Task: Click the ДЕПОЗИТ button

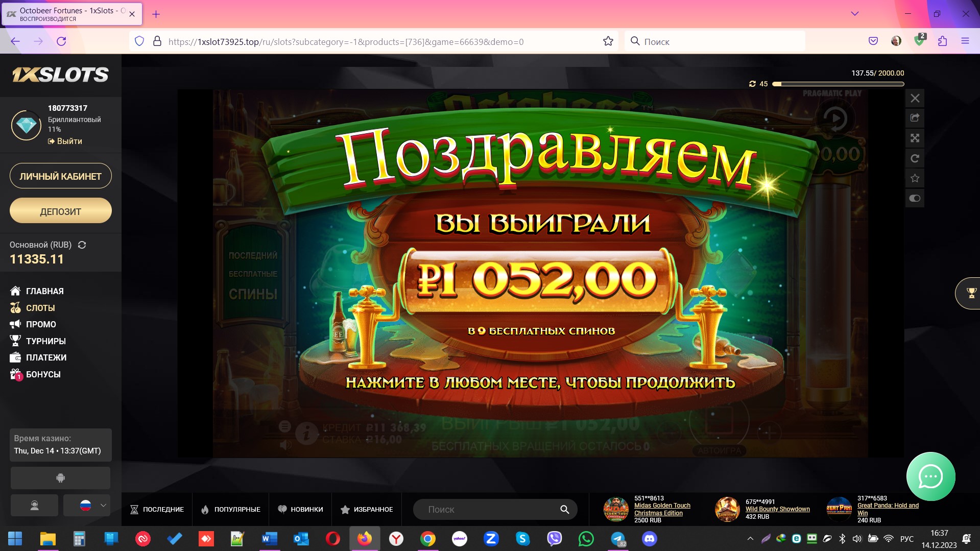Action: (x=61, y=211)
